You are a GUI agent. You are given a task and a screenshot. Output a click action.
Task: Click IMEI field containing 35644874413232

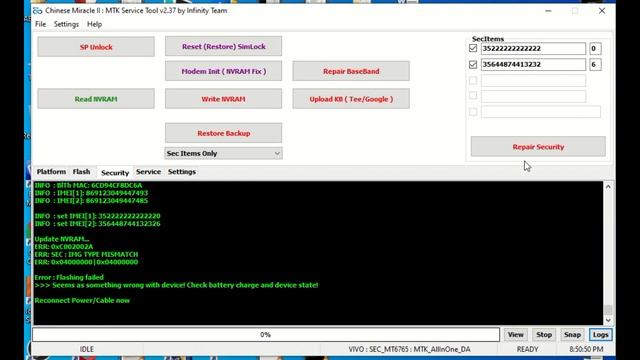click(533, 64)
